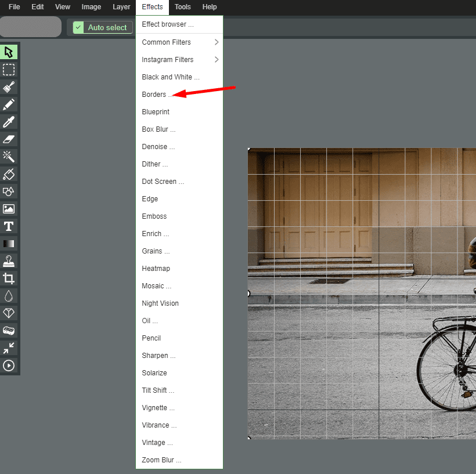Image resolution: width=476 pixels, height=474 pixels.
Task: Open the Effect browser entry
Action: (x=168, y=24)
